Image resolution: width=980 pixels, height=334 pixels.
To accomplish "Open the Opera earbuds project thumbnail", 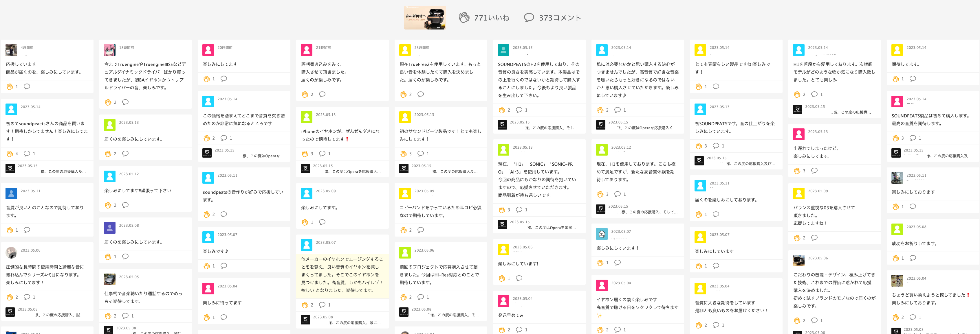I will [424, 18].
